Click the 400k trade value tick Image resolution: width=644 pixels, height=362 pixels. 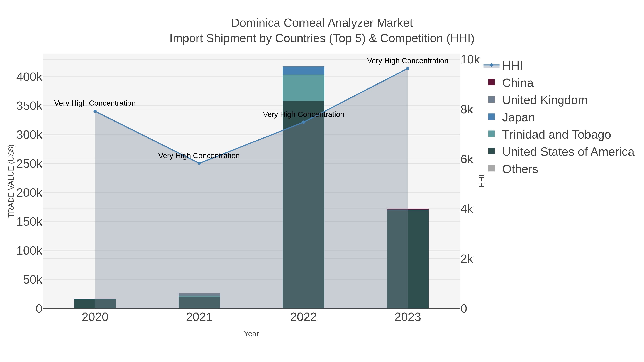click(x=30, y=77)
